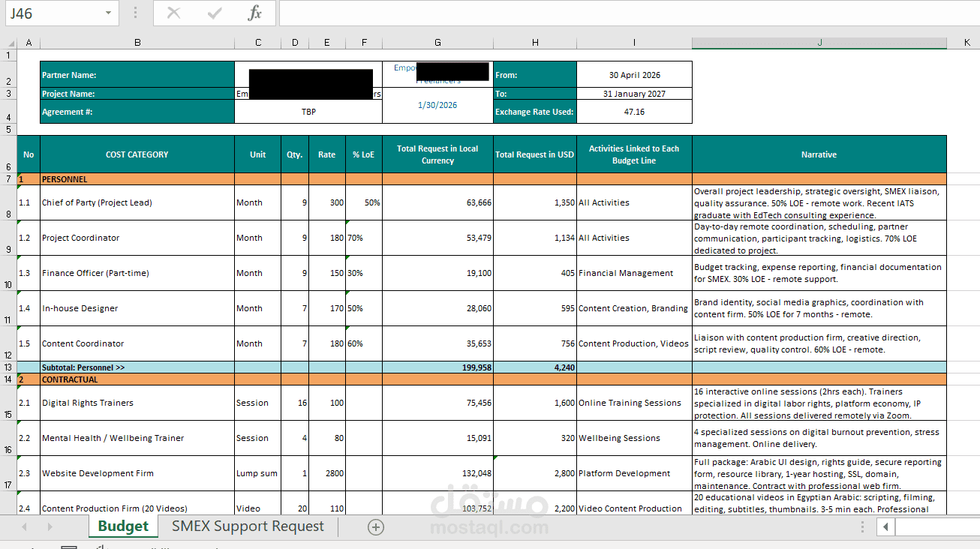Click the Enter checkmark formula bar icon
Screen dimensions: 980x549
[x=215, y=13]
